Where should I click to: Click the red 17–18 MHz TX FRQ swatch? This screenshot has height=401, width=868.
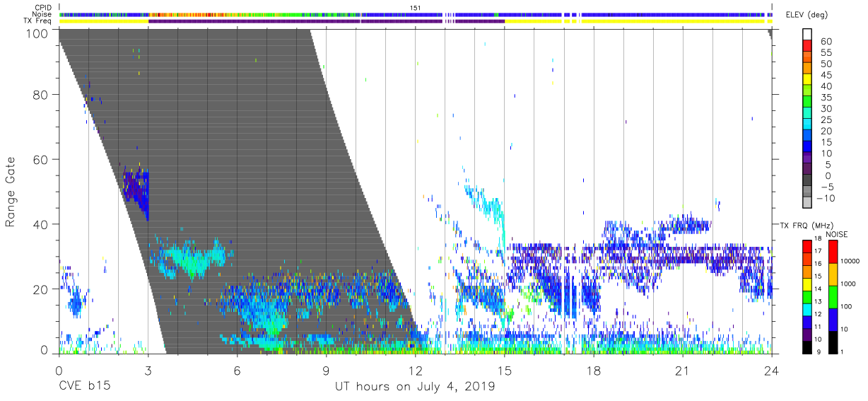coord(807,245)
